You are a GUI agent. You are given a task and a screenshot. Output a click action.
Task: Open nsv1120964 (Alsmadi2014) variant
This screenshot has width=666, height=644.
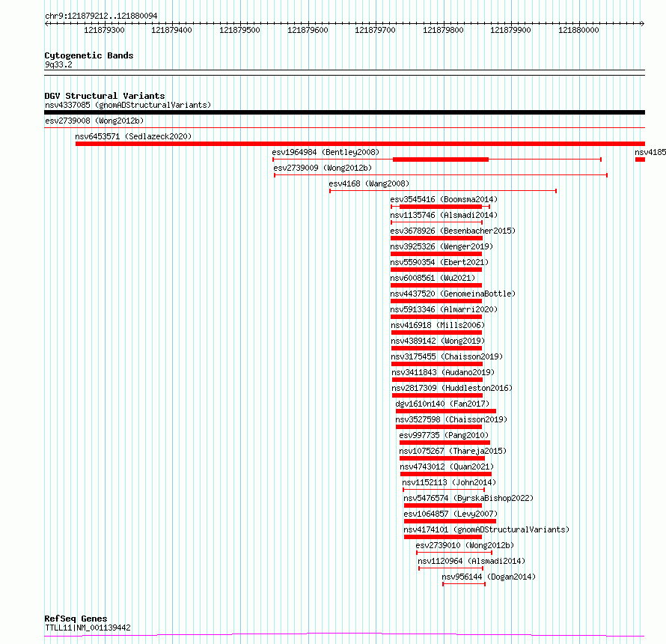471,561
